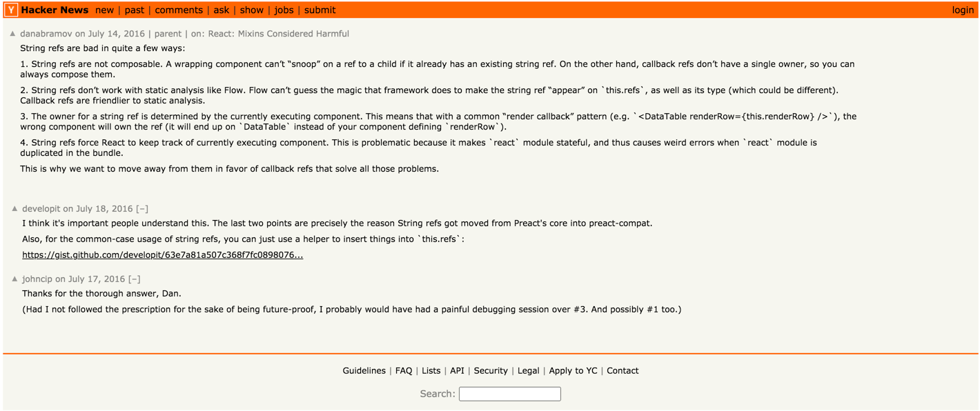This screenshot has height=411, width=980.
Task: Open the Guidelines footer link
Action: coord(364,371)
